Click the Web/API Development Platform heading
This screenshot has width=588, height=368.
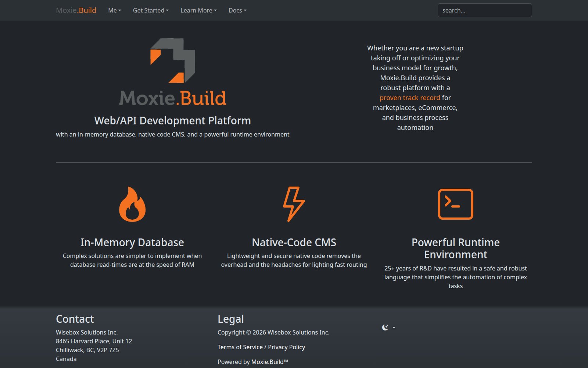pyautogui.click(x=173, y=121)
